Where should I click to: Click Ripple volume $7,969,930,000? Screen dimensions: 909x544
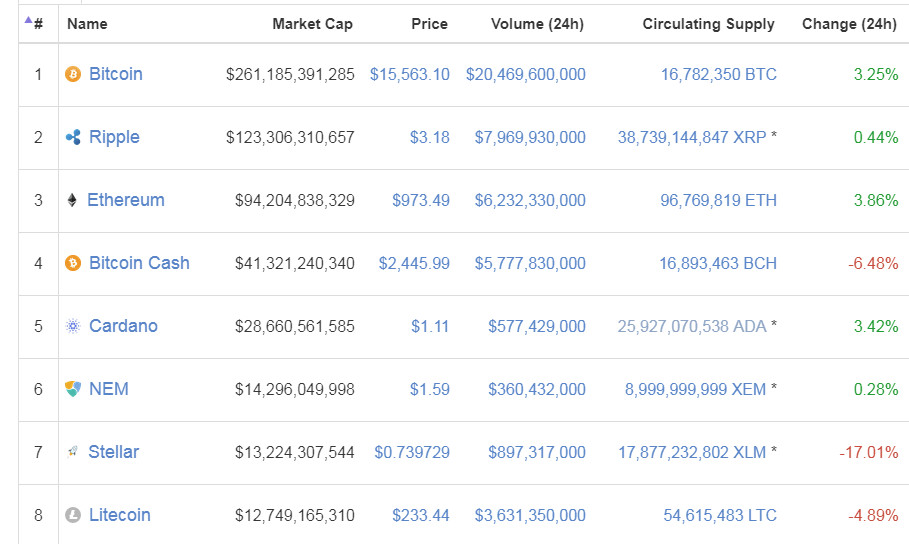530,137
